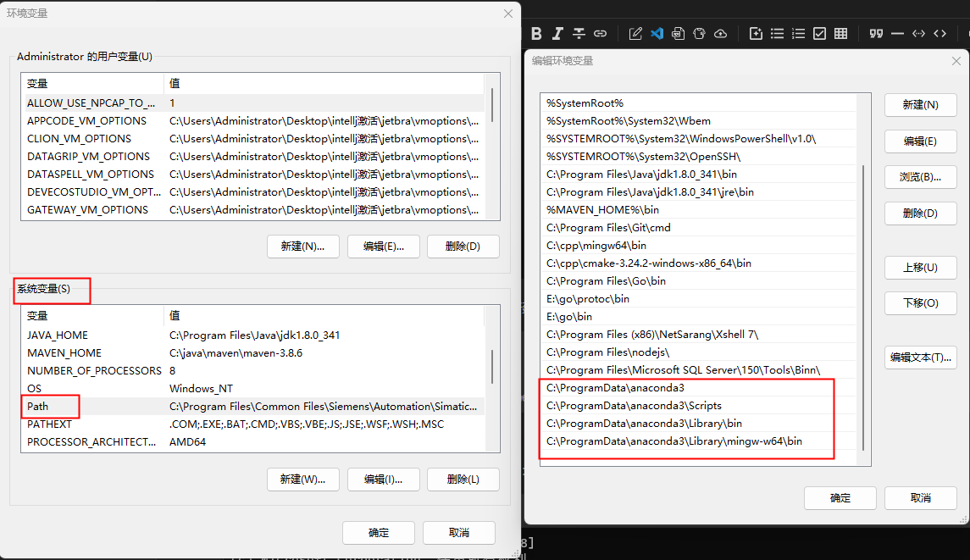Click the t-shirt theme icon
970x560 pixels.
699,33
